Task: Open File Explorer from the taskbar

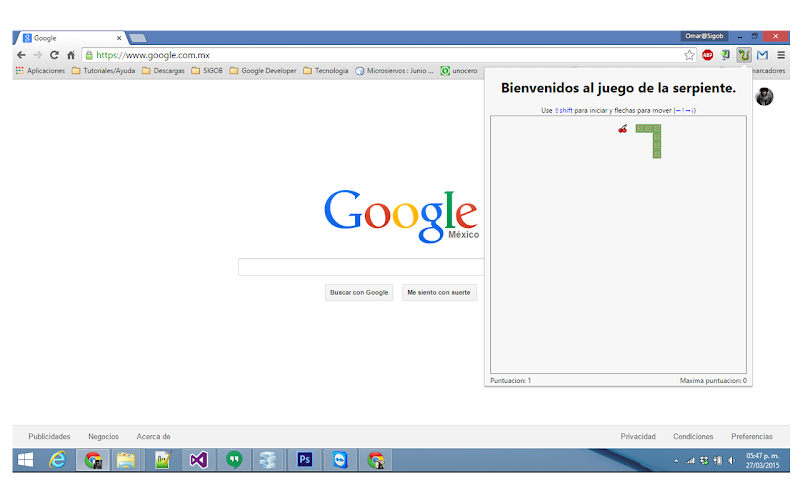Action: coord(126,460)
